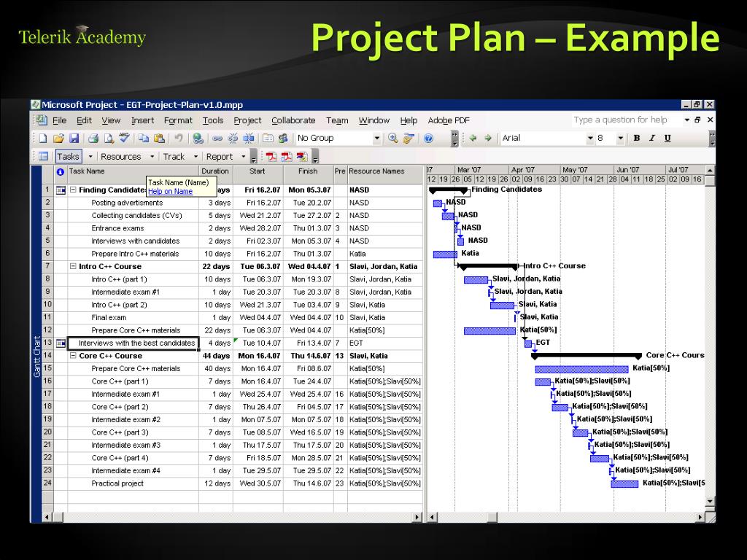The width and height of the screenshot is (747, 560).
Task: Select row header number 13
Action: tap(47, 343)
